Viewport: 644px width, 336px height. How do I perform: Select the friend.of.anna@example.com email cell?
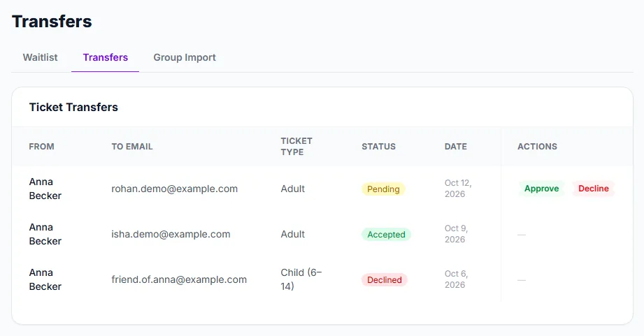[x=179, y=280]
